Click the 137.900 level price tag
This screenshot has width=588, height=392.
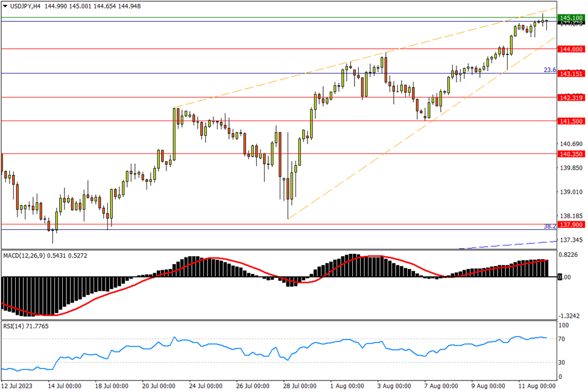pos(571,224)
